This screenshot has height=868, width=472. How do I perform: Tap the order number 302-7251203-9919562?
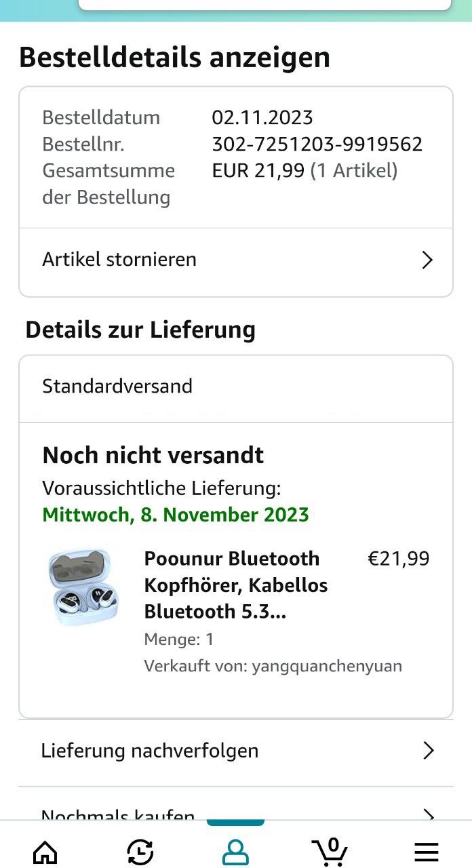(317, 144)
